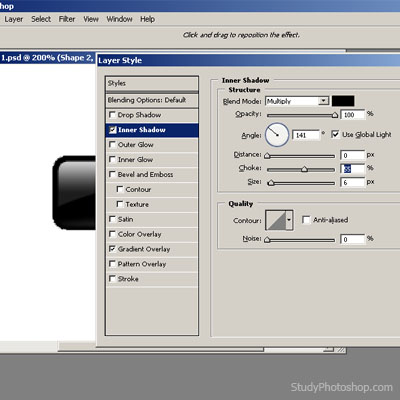Tick the Texture sub-option checkbox
400x400 pixels.
120,204
